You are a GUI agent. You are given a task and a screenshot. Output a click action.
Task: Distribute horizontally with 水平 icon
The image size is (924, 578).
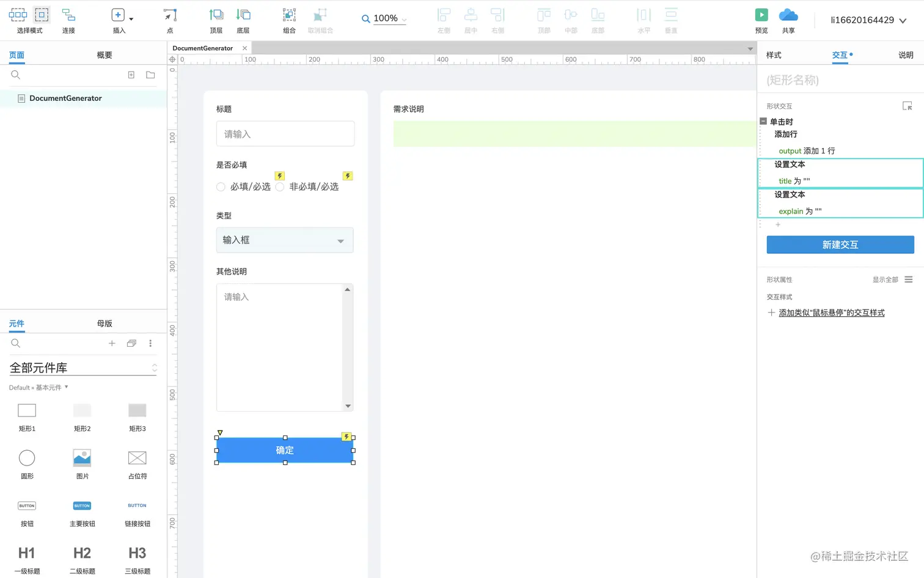(644, 15)
